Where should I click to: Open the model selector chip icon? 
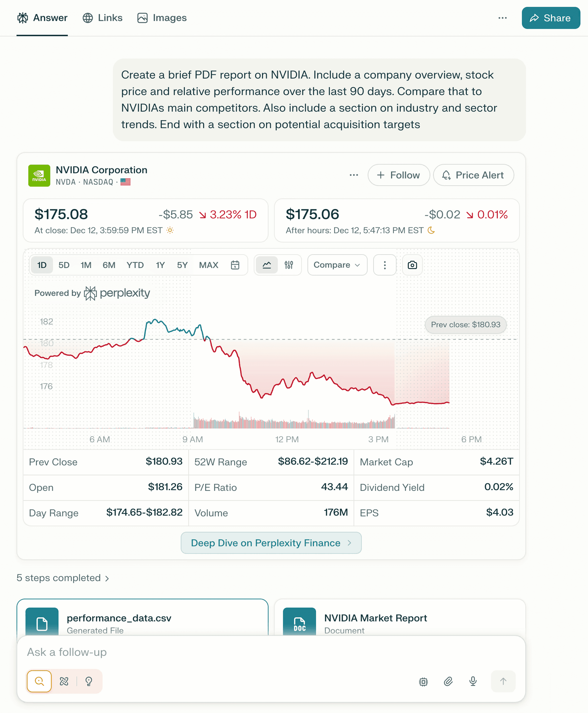pos(423,681)
